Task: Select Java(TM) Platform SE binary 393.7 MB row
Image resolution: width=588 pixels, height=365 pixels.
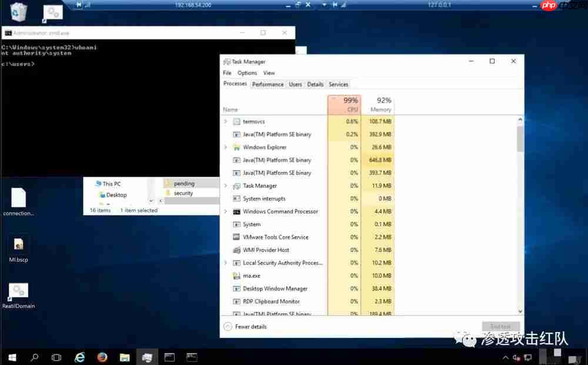Action: click(308, 173)
